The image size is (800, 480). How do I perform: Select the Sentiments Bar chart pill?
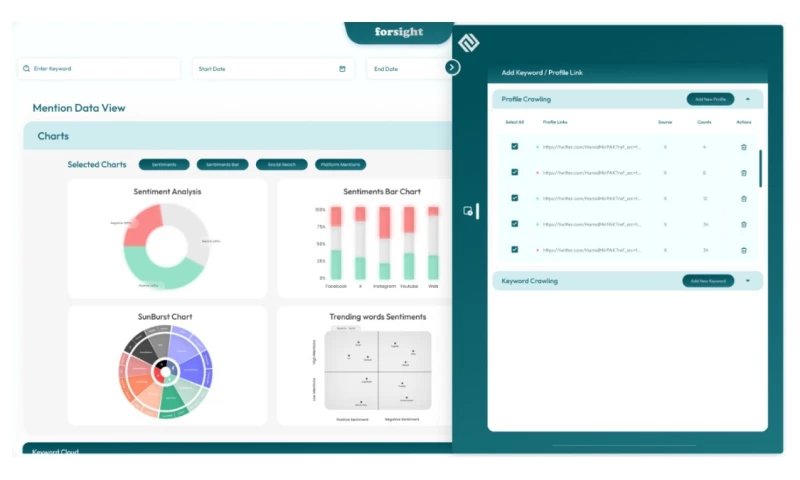tap(222, 164)
